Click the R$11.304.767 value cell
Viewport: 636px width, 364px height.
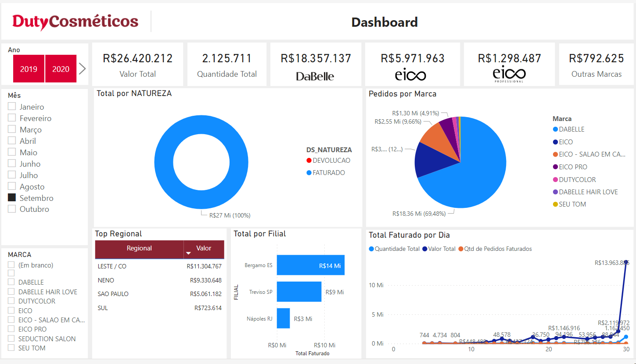204,266
